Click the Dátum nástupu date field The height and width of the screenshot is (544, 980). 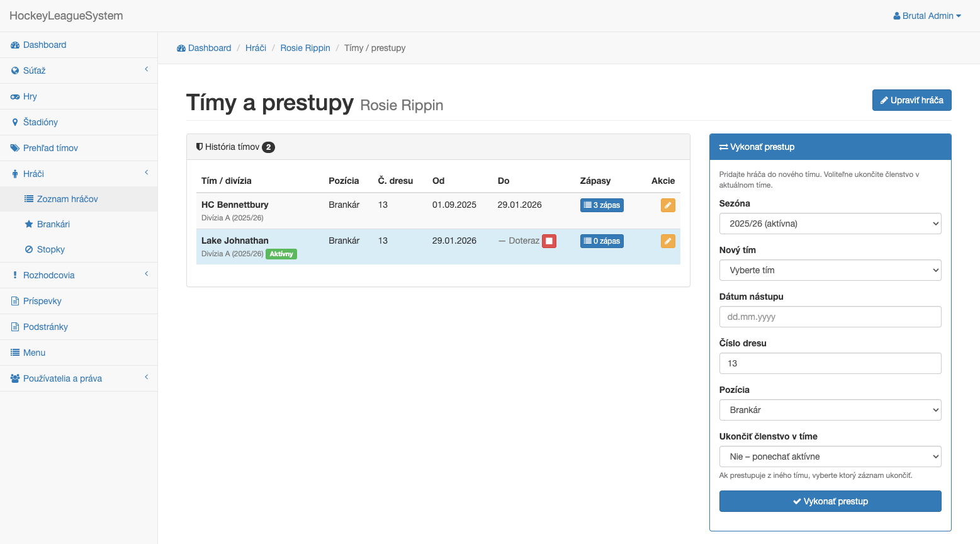click(x=830, y=317)
